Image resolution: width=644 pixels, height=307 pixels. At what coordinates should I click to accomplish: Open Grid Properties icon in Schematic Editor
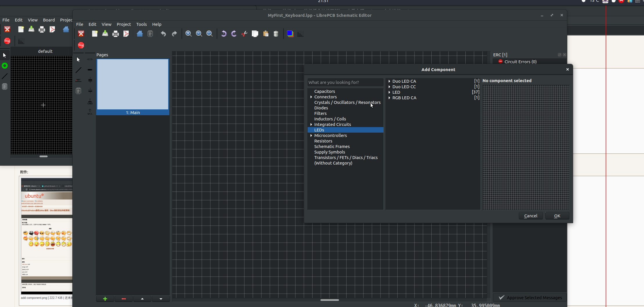[x=300, y=34]
